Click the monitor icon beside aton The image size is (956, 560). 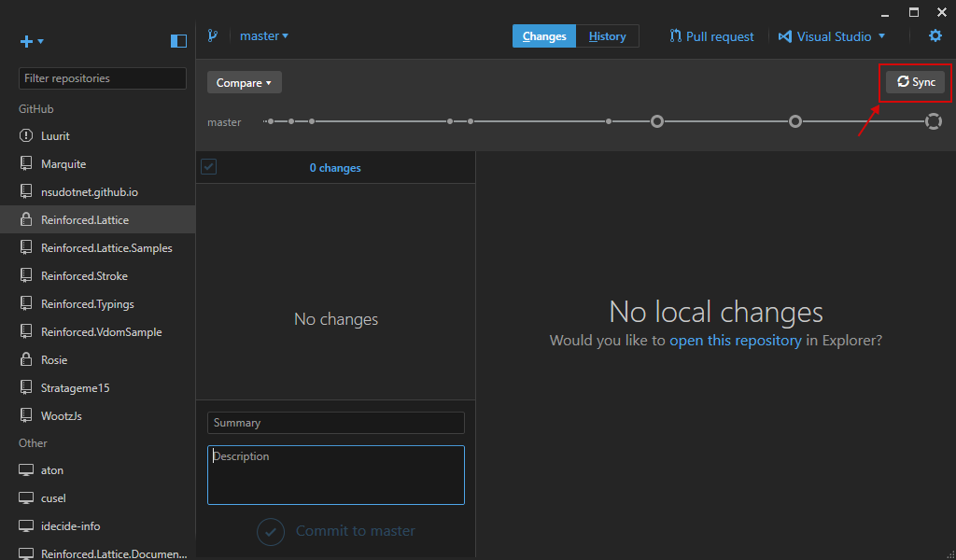point(26,469)
